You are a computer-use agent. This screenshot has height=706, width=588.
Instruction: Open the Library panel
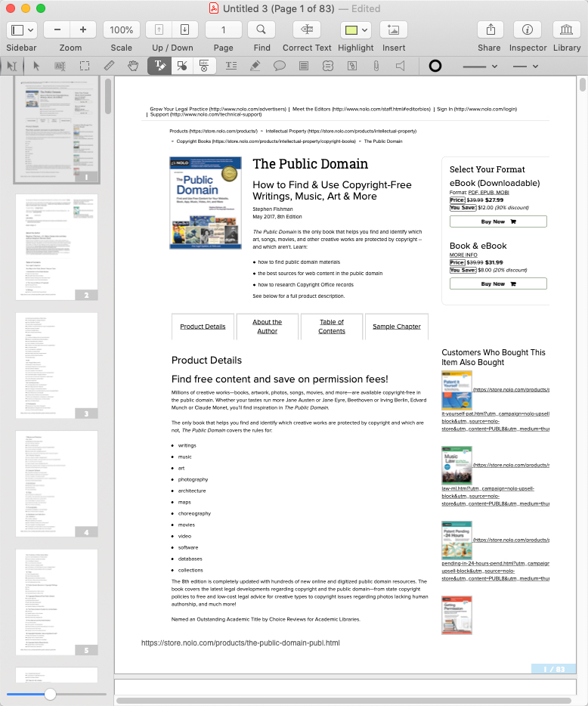point(566,29)
